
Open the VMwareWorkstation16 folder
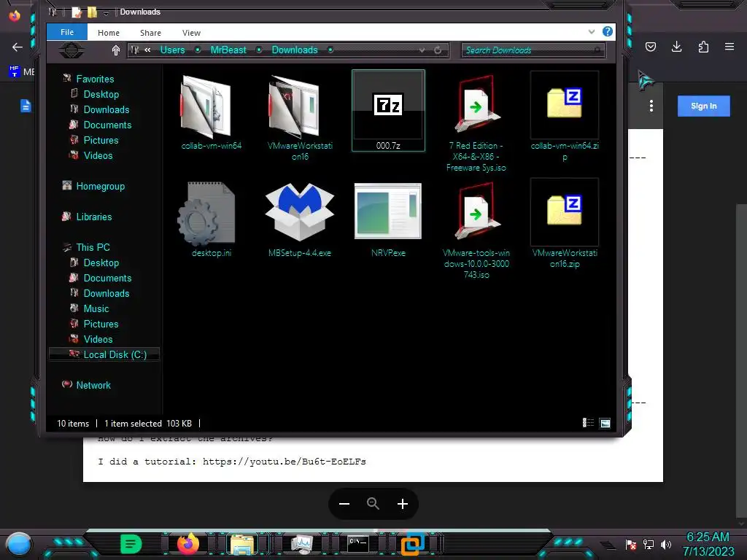point(300,117)
